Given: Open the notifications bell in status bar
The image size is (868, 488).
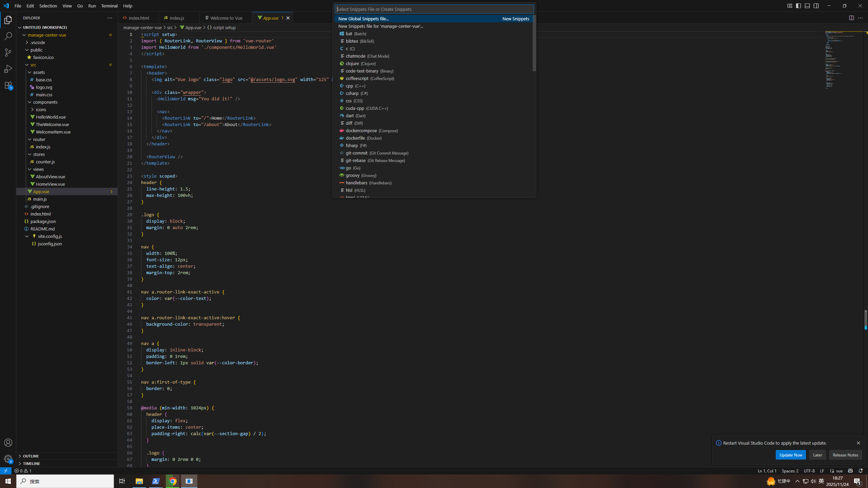Looking at the screenshot, I should click(x=860, y=471).
